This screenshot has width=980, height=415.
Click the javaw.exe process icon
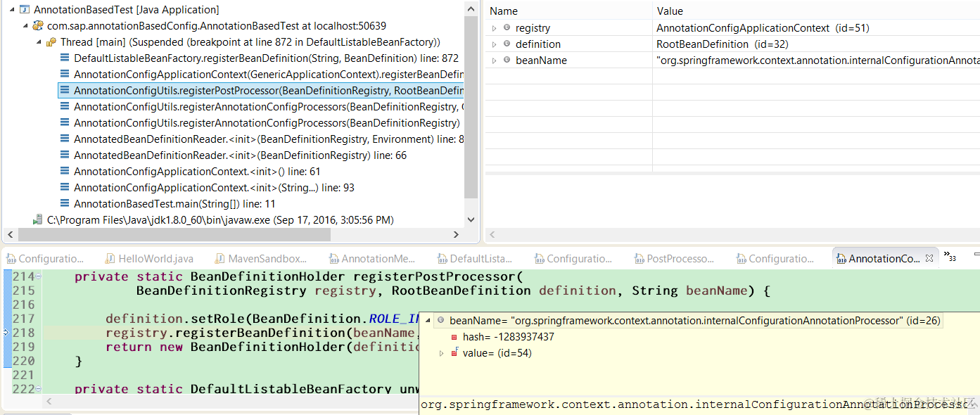tap(38, 220)
